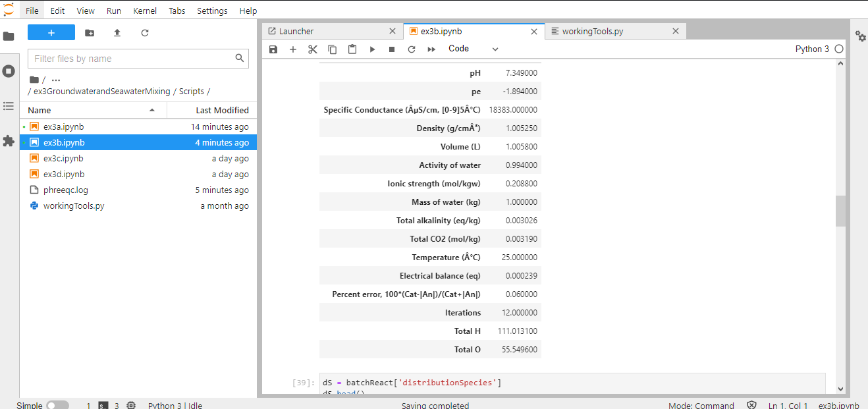868x409 pixels.
Task: Open the View menu
Action: (x=86, y=11)
